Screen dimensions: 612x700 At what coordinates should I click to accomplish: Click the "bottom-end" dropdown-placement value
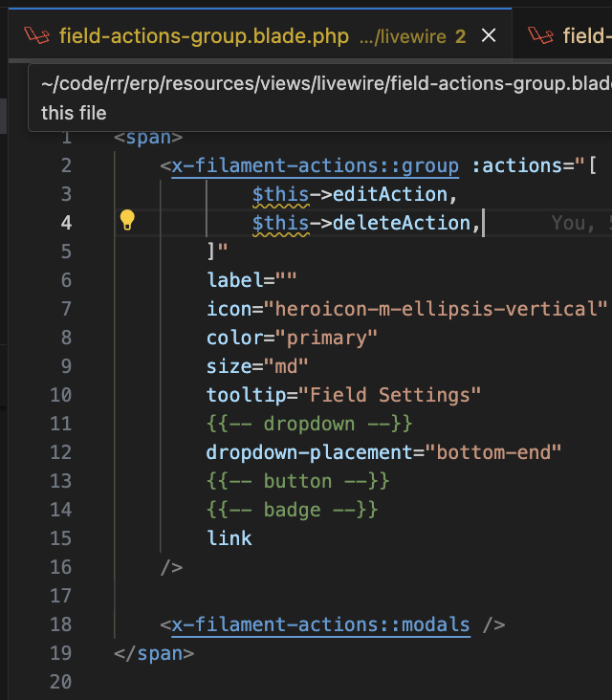493,452
